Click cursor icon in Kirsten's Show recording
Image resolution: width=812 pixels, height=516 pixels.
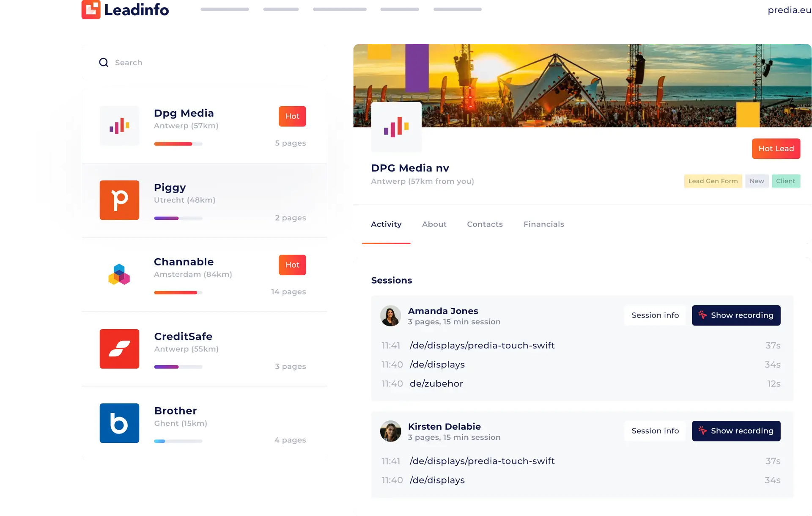point(702,430)
